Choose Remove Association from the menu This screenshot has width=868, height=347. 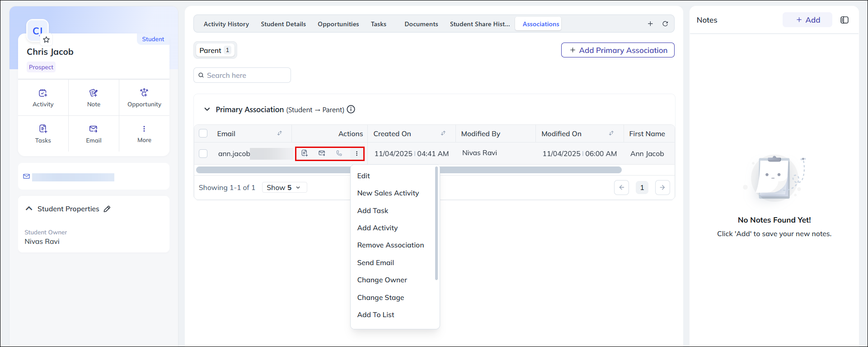[390, 245]
